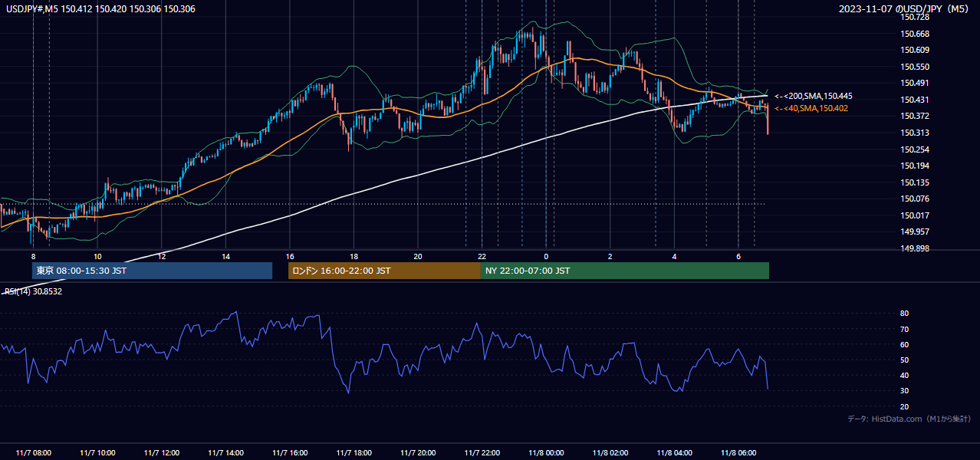Viewport: 980px width, 460px height.
Task: Click the 11/8 06:00 bottom time label
Action: [x=738, y=453]
